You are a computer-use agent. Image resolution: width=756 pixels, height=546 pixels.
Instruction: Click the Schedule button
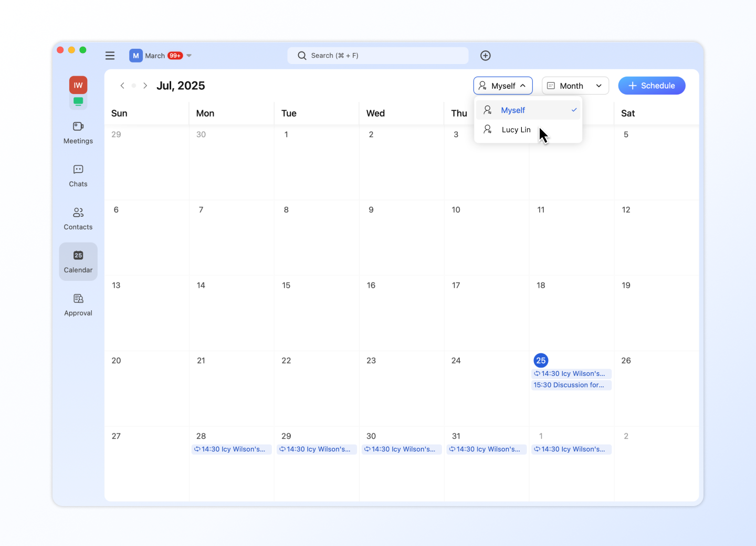pos(652,86)
